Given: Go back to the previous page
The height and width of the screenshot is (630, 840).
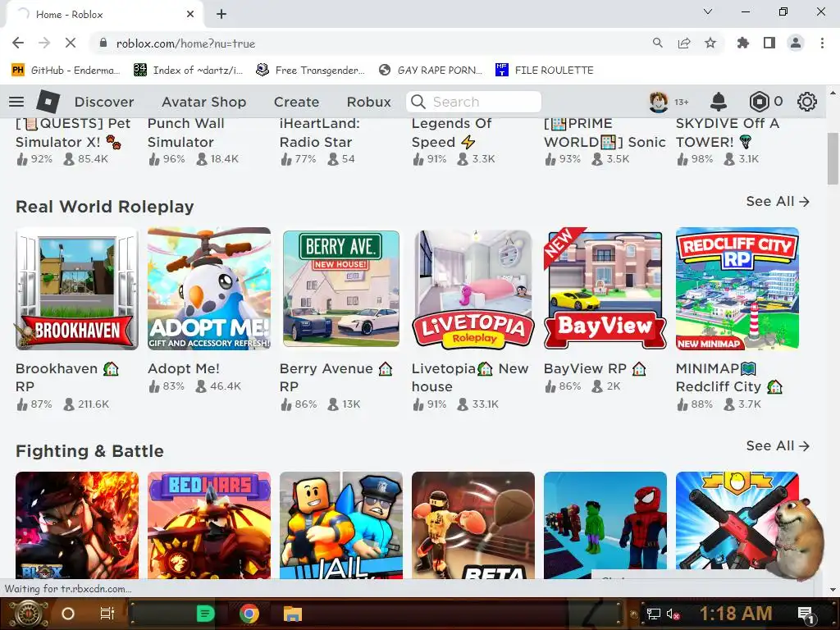Looking at the screenshot, I should pos(18,43).
